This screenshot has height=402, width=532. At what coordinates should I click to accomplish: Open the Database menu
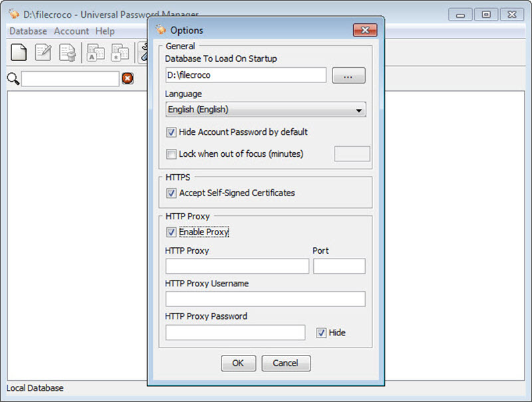(x=28, y=31)
